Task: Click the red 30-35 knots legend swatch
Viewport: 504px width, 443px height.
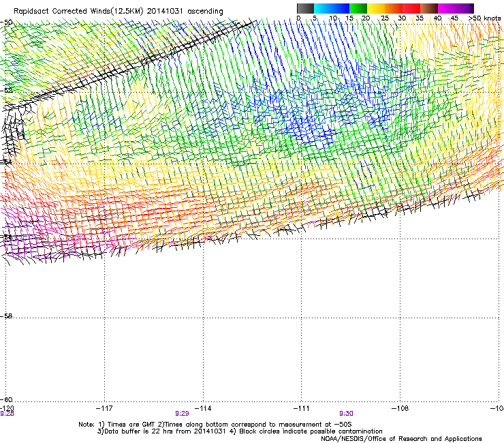Action: 411,8
